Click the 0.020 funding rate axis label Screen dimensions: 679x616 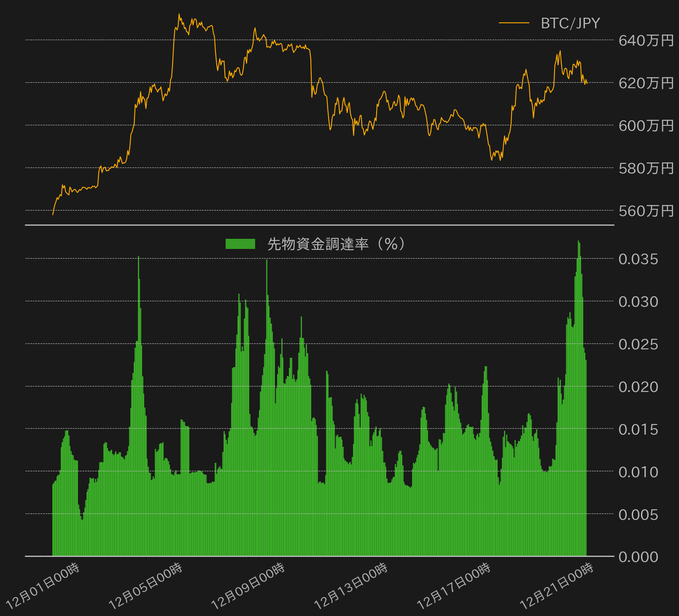[638, 387]
